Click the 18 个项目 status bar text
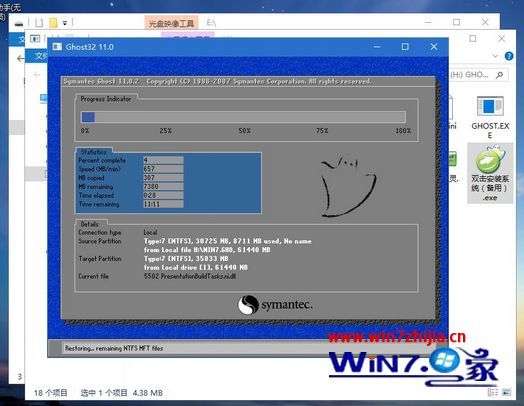This screenshot has width=524, height=406. tap(50, 393)
